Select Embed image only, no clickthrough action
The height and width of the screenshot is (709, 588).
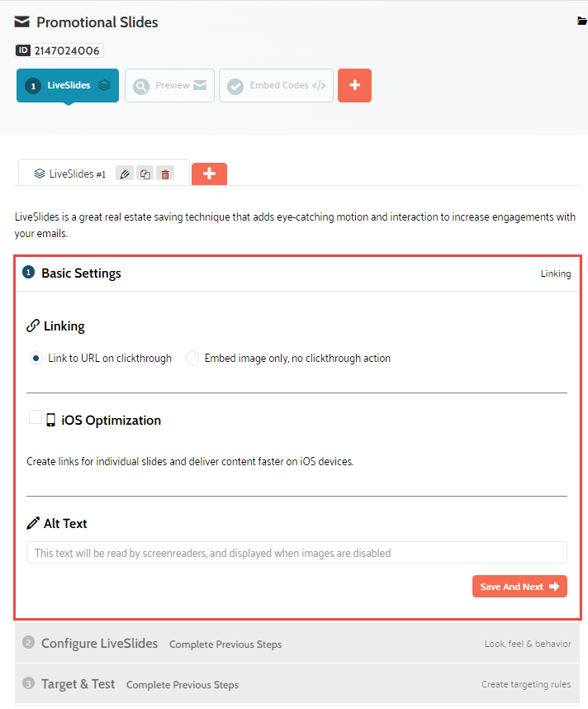(192, 359)
